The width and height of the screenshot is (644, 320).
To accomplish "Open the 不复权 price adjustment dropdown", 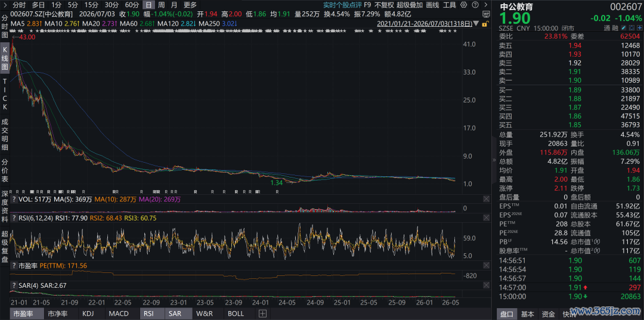I will tap(384, 5).
